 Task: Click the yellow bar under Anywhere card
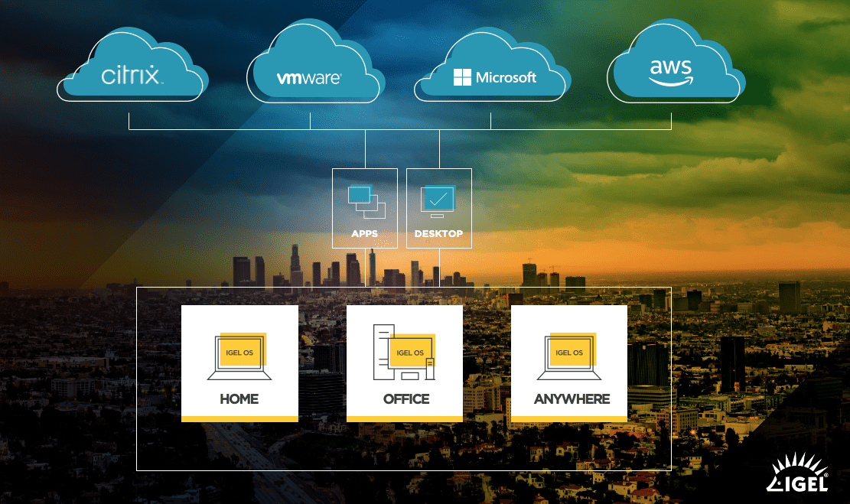point(569,418)
